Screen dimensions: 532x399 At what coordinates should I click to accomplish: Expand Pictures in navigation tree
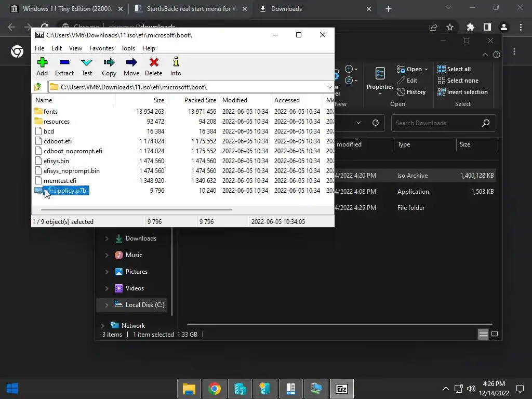pos(107,272)
